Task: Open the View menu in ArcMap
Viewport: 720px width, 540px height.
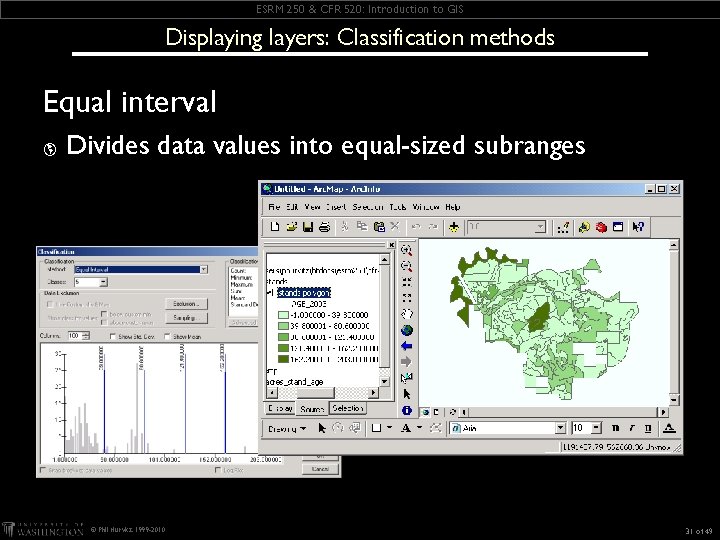Action: click(312, 207)
